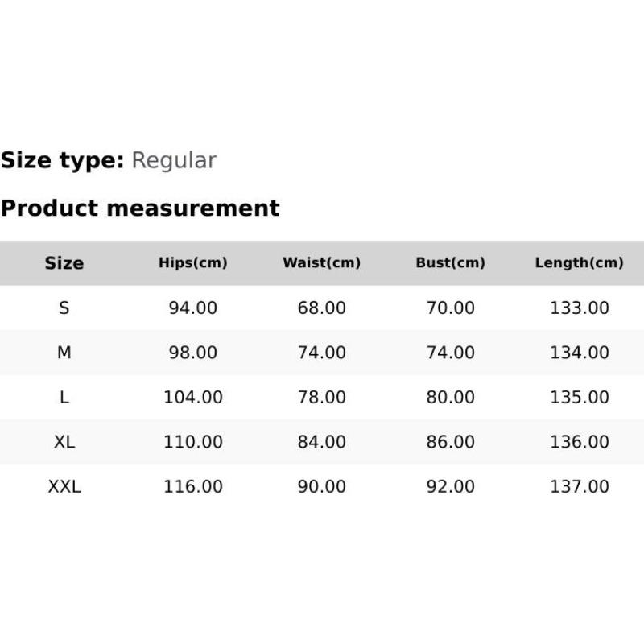The height and width of the screenshot is (644, 644).
Task: Select the XXL size row label
Action: click(x=64, y=487)
